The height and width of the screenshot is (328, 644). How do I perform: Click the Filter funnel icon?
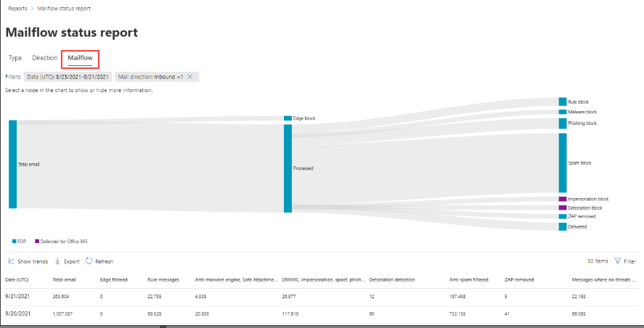pyautogui.click(x=618, y=261)
